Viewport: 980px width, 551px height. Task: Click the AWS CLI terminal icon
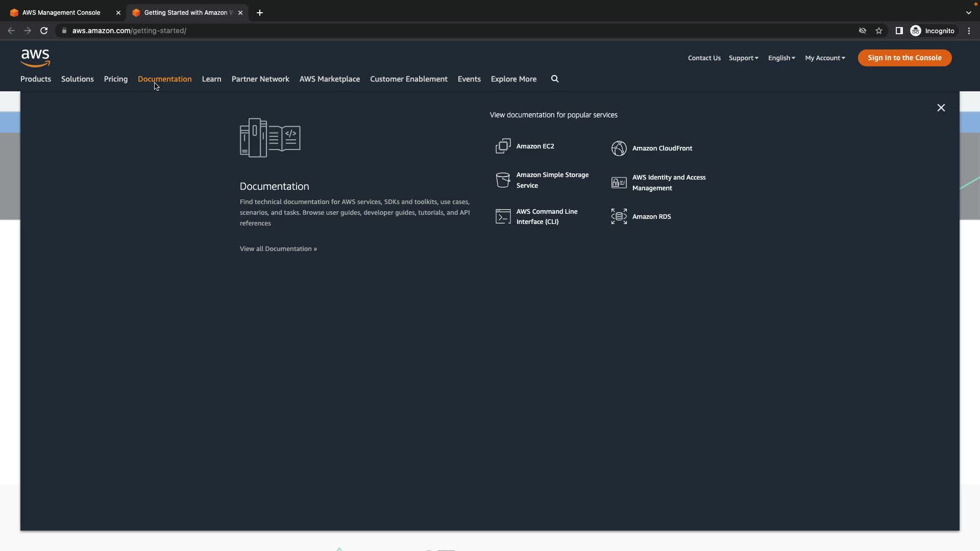click(x=503, y=216)
